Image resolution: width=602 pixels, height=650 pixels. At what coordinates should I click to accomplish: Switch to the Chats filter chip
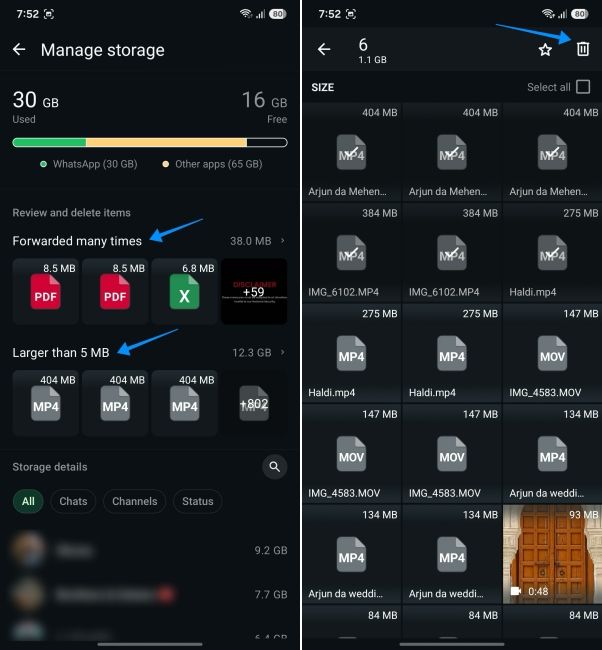[73, 501]
